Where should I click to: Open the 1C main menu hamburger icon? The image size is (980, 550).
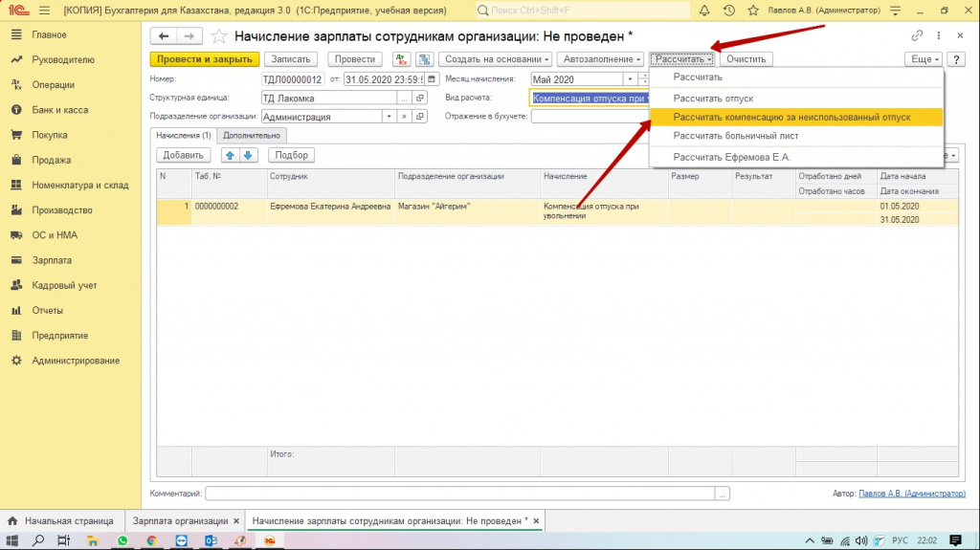click(x=44, y=11)
